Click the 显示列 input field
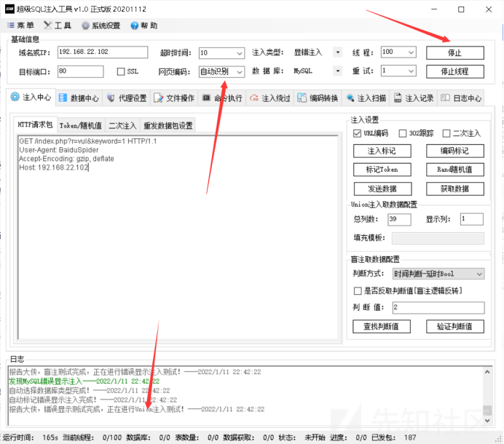 coord(471,219)
